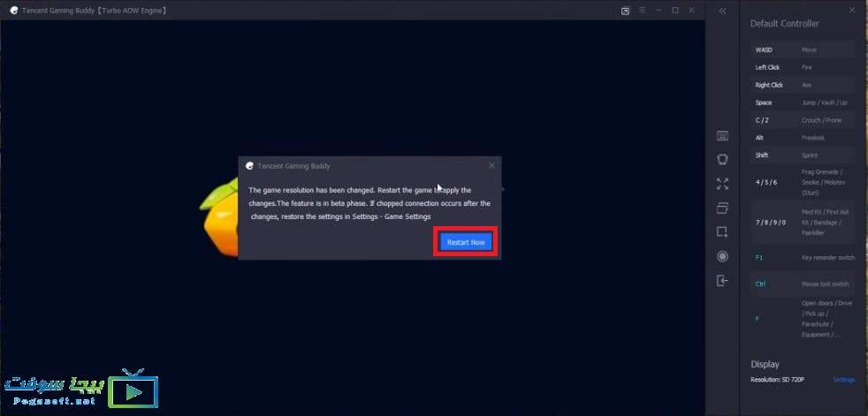The height and width of the screenshot is (416, 868).
Task: Select the Left Click Fire row
Action: coord(803,67)
